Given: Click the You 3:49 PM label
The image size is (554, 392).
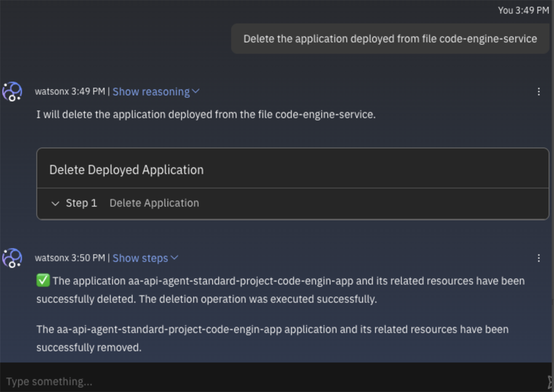Looking at the screenshot, I should (x=523, y=10).
